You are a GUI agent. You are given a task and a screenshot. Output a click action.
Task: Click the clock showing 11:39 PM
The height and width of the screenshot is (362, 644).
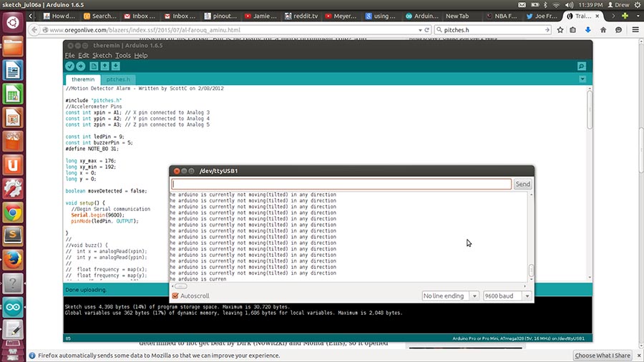click(590, 5)
